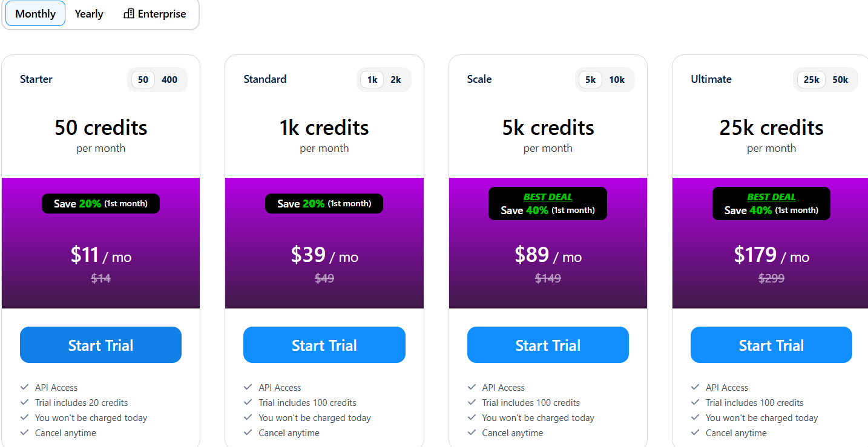868x447 pixels.
Task: Start Trial for the Starter plan
Action: 100,345
